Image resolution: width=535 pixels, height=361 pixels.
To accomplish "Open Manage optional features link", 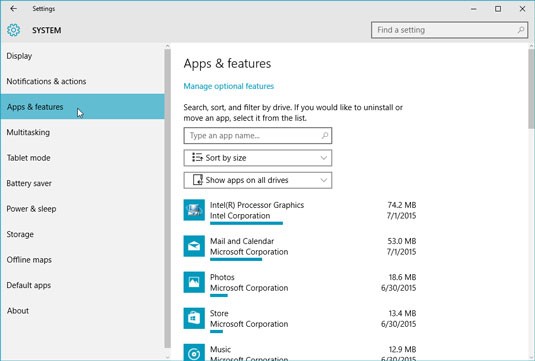I will (229, 86).
